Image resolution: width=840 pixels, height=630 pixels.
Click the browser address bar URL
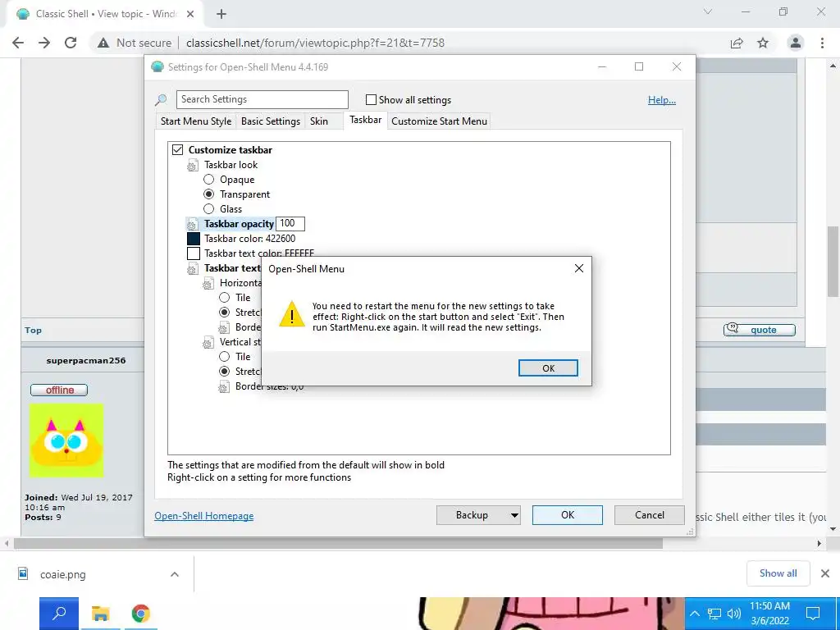tap(315, 43)
